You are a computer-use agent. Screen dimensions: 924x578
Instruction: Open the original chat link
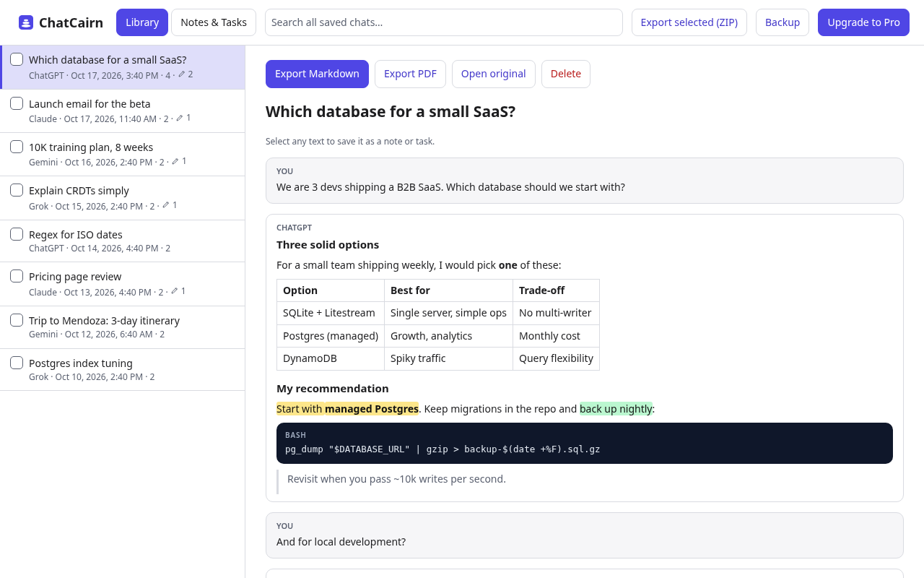[x=494, y=74]
